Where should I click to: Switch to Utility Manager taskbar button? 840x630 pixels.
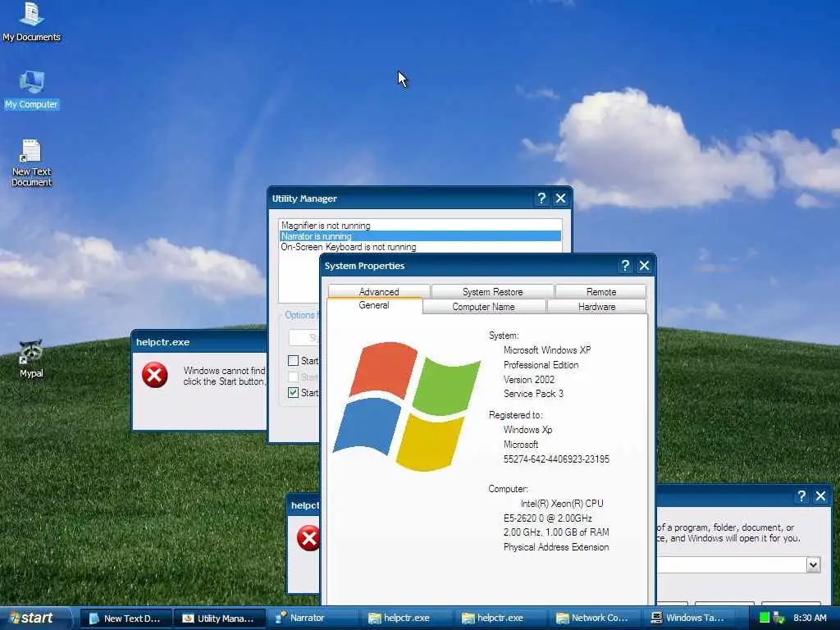[x=220, y=619]
